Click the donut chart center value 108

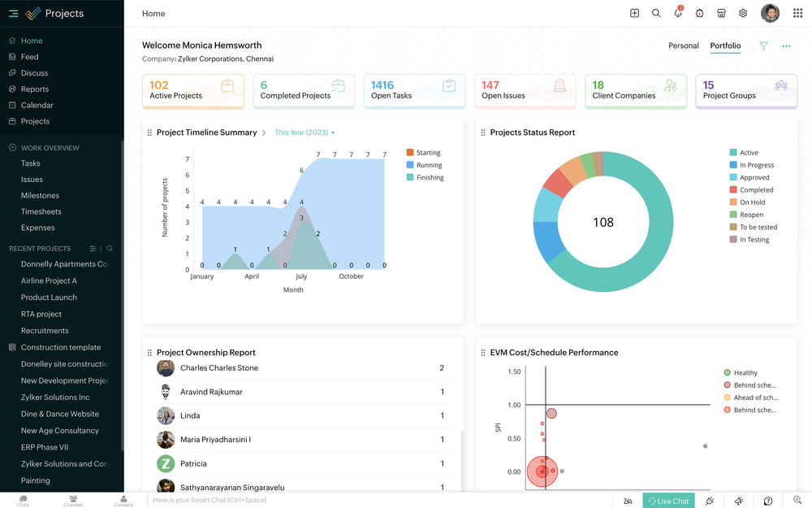pyautogui.click(x=603, y=223)
